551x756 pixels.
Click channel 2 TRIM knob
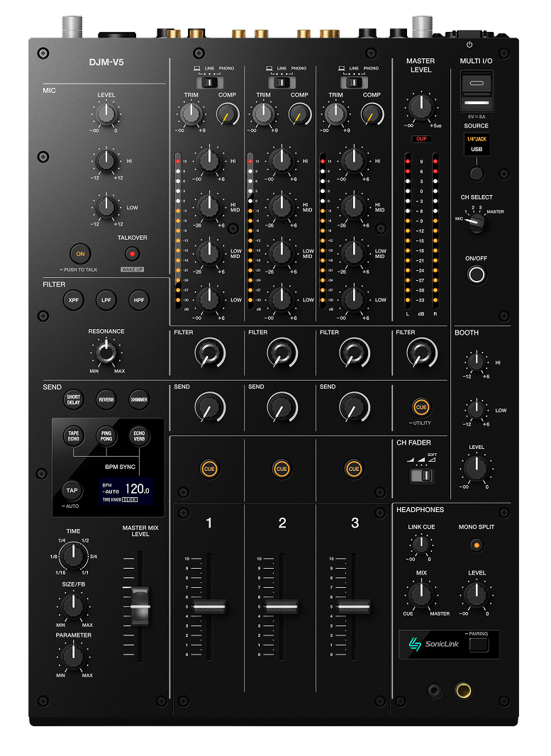pyautogui.click(x=264, y=114)
